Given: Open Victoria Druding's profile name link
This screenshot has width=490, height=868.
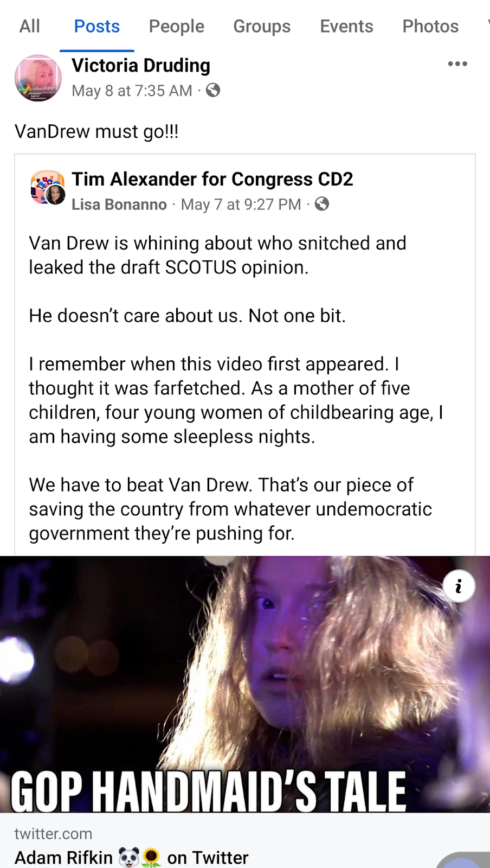Looking at the screenshot, I should click(141, 66).
